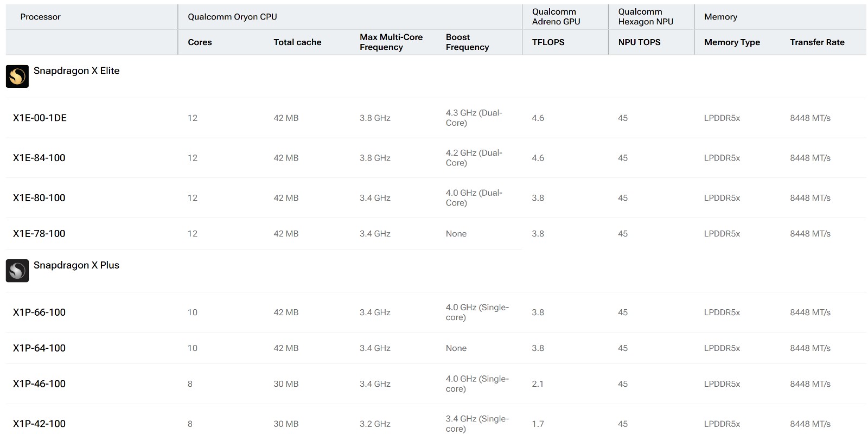Click 4.0 GHz (Single-core) in X1P-46-100 row
868x441 pixels.
click(477, 384)
